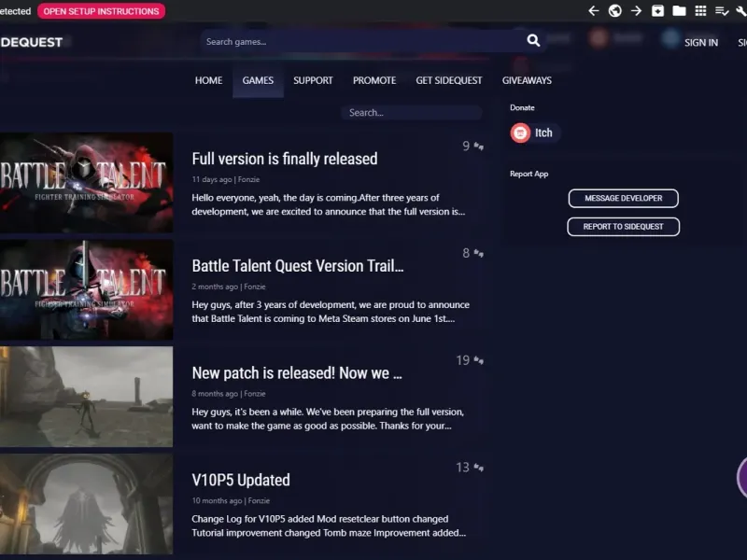
Task: Open Battle Talent Quest Version Trail post
Action: pos(298,266)
